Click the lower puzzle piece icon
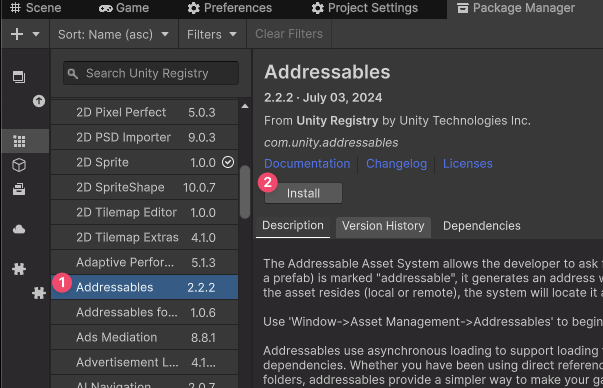603x388 pixels. [38, 293]
